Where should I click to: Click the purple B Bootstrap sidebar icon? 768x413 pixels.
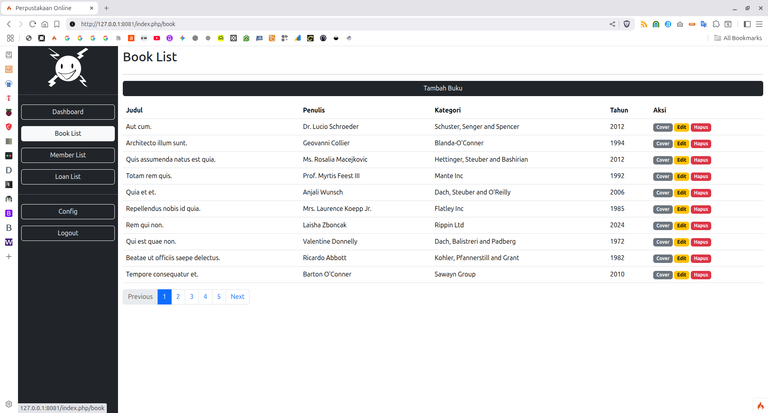pos(9,213)
